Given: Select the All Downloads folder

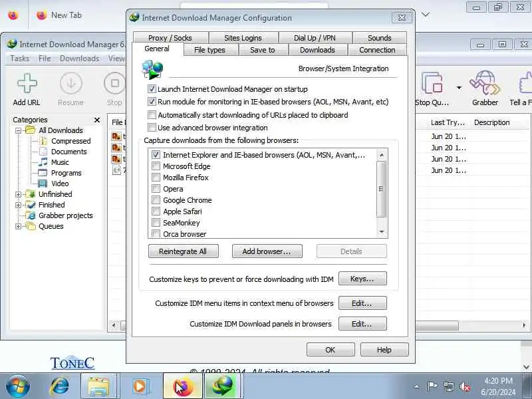Looking at the screenshot, I should coord(61,130).
